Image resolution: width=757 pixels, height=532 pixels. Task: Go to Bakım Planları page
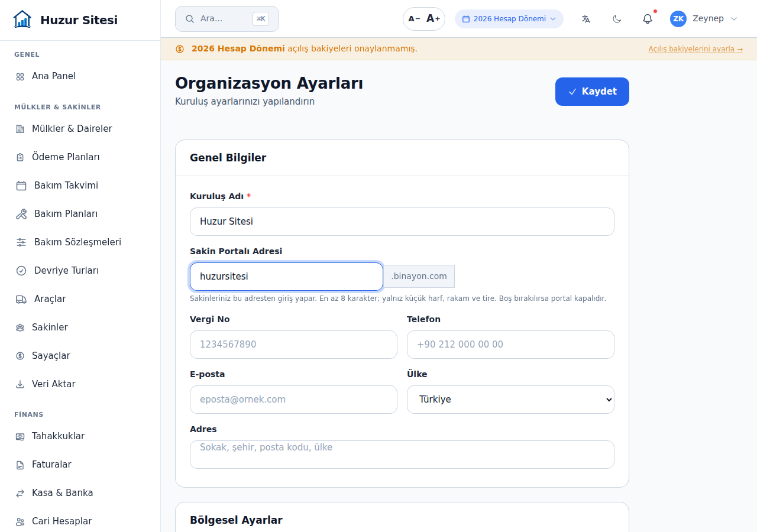coord(80,214)
